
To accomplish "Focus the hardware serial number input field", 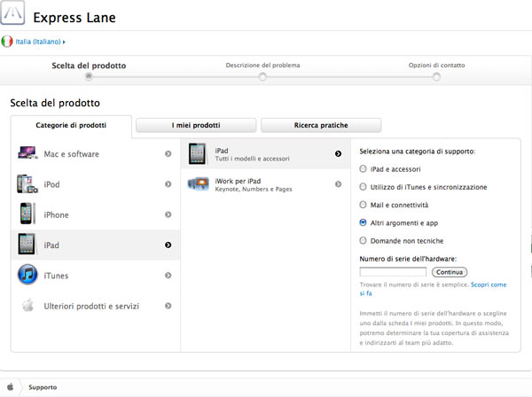I will 393,271.
